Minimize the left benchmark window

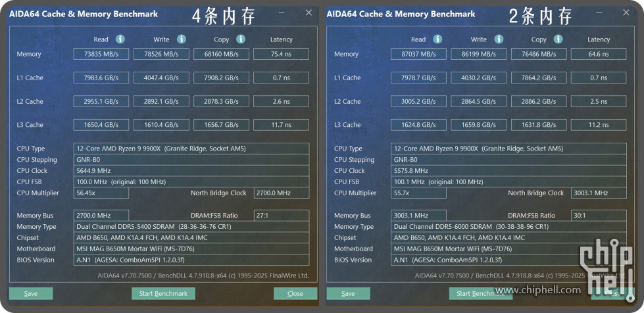282,12
